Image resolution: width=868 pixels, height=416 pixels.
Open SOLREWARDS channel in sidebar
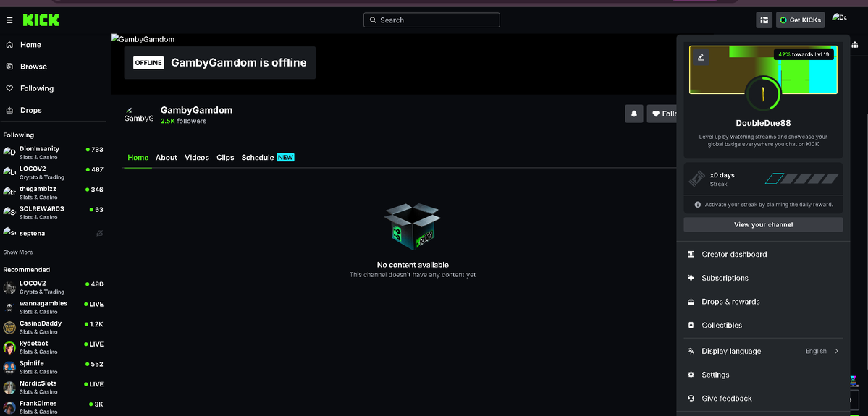pyautogui.click(x=53, y=213)
